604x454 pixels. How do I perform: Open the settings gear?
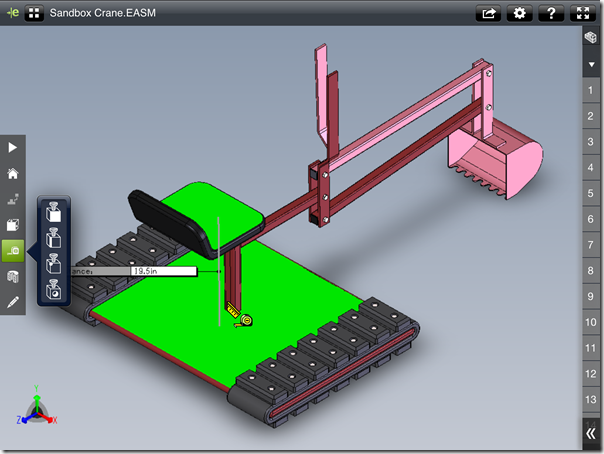(x=519, y=13)
